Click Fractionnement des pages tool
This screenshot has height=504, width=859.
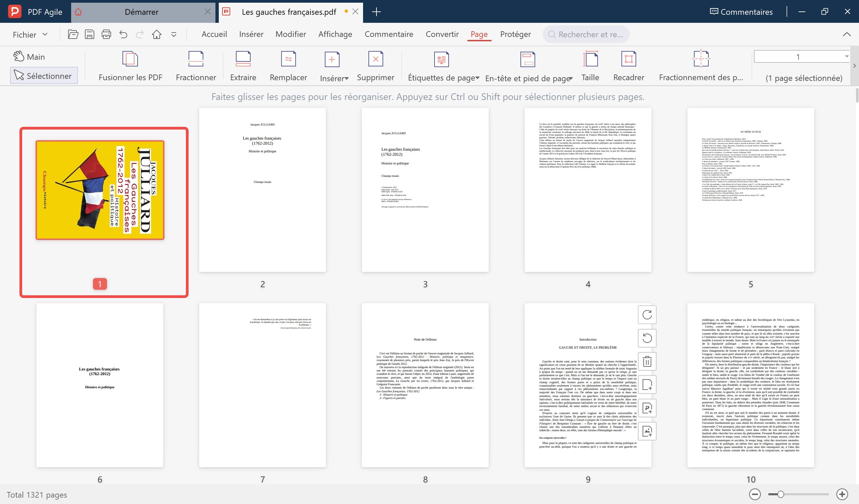[701, 66]
